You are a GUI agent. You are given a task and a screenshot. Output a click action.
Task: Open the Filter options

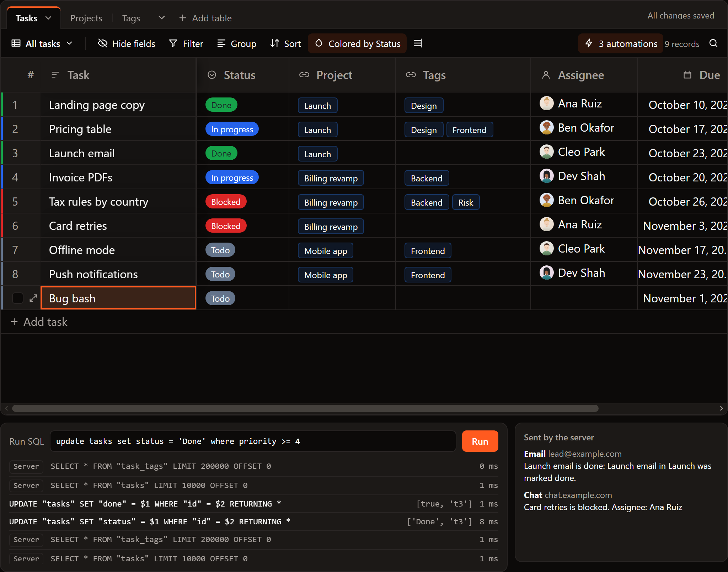186,43
